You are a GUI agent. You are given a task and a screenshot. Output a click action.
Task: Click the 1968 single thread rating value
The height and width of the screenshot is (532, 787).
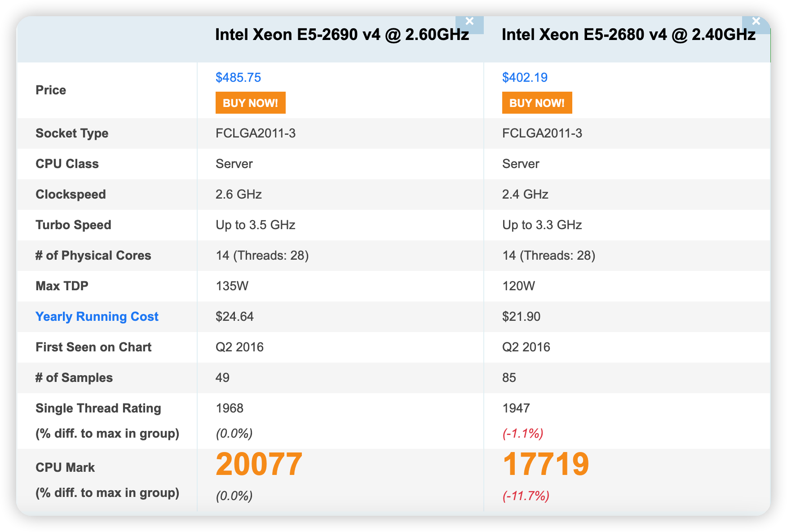(x=230, y=408)
